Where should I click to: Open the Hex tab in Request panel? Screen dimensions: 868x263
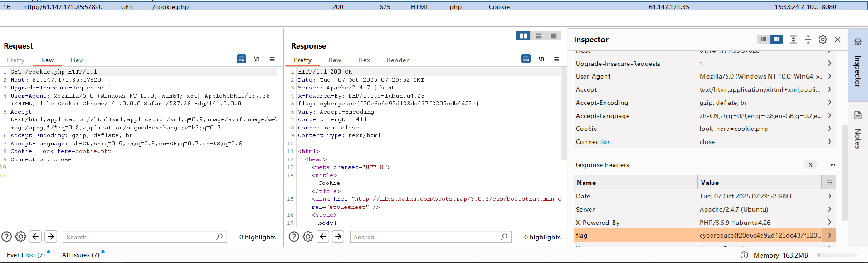(x=77, y=60)
